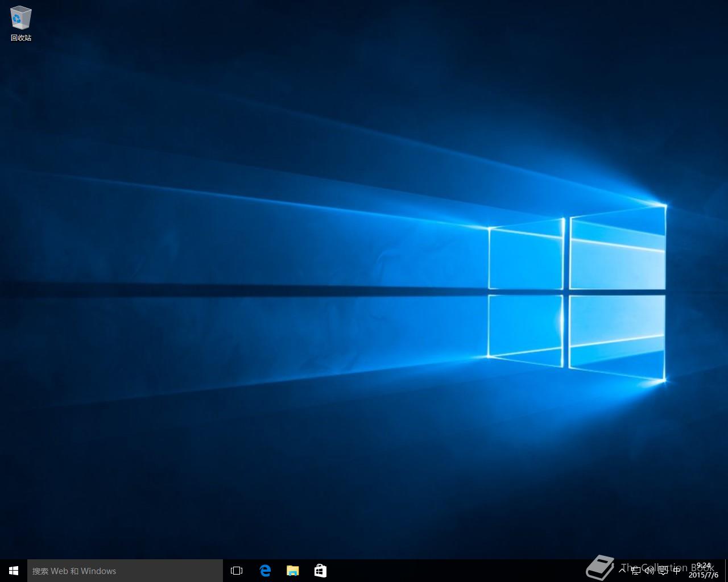Select the 回收站 Recycle Bin desktop icon
Viewport: 728px width, 582px height.
pyautogui.click(x=21, y=23)
